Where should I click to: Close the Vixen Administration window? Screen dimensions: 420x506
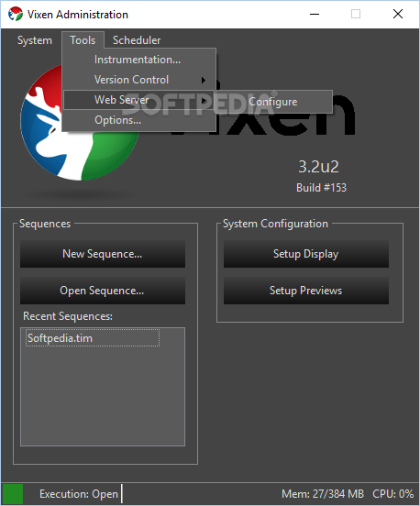click(398, 14)
